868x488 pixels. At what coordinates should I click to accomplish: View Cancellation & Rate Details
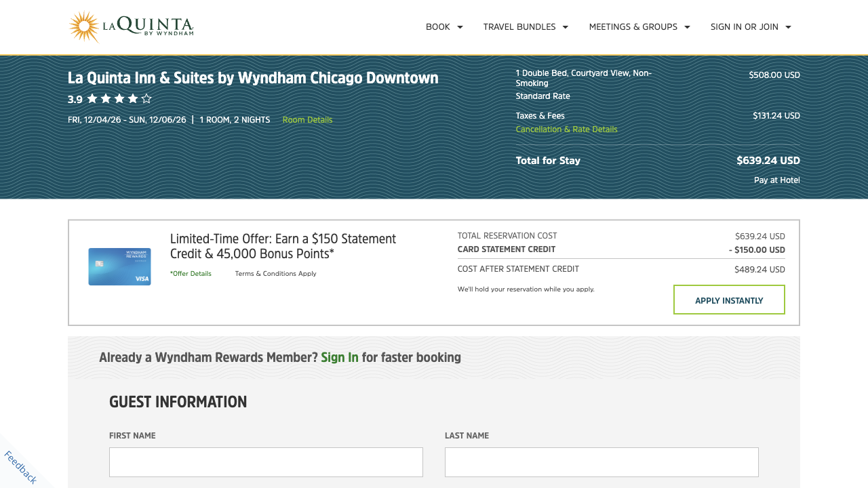click(567, 129)
